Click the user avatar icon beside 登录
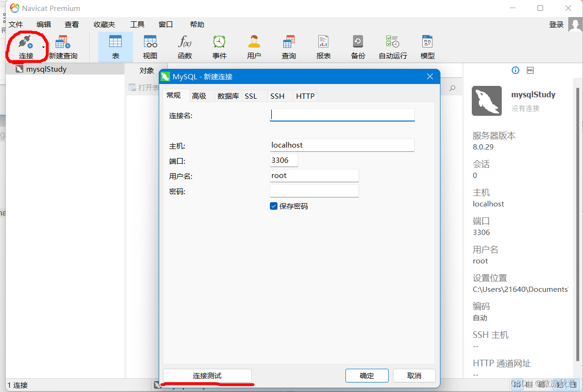 coord(575,25)
